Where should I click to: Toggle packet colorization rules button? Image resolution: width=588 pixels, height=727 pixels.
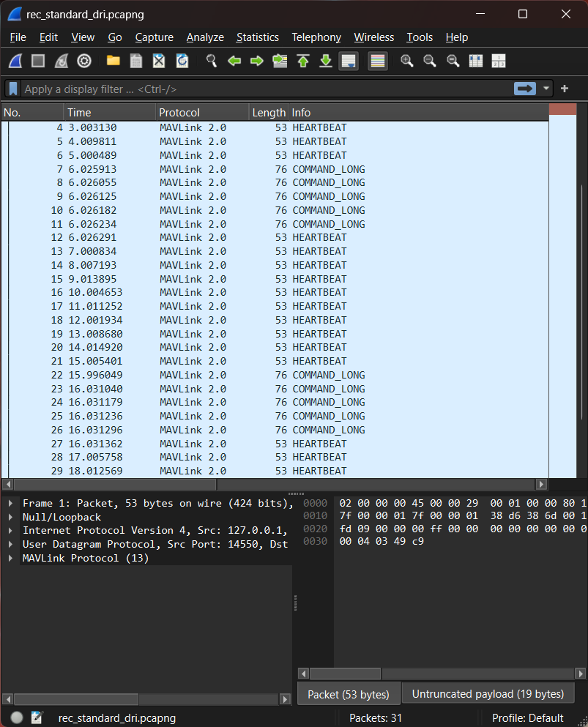point(377,61)
